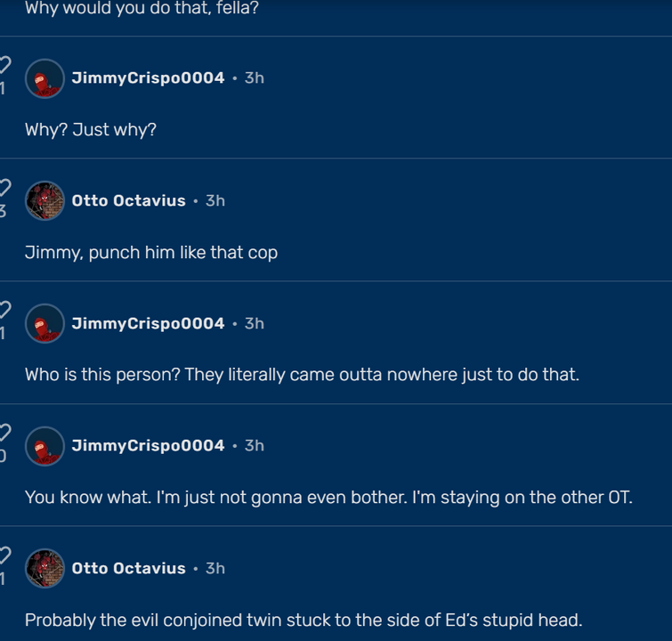Screen dimensions: 672x641
Task: Visit Otto Octavius username on "conjoined twin" comment
Action: pos(128,568)
